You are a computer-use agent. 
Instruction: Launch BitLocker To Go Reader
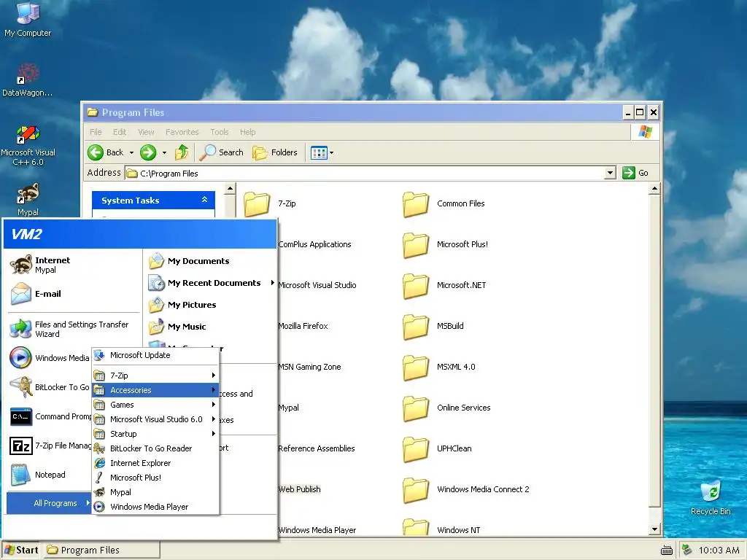[x=155, y=448]
